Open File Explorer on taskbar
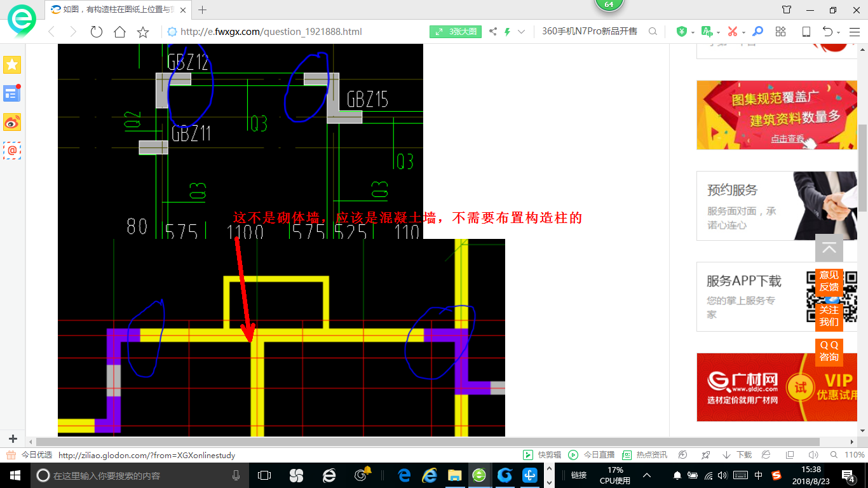The width and height of the screenshot is (868, 488). [x=454, y=475]
